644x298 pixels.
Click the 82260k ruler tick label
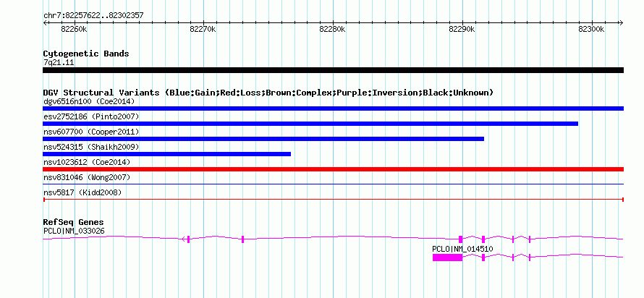coord(74,29)
